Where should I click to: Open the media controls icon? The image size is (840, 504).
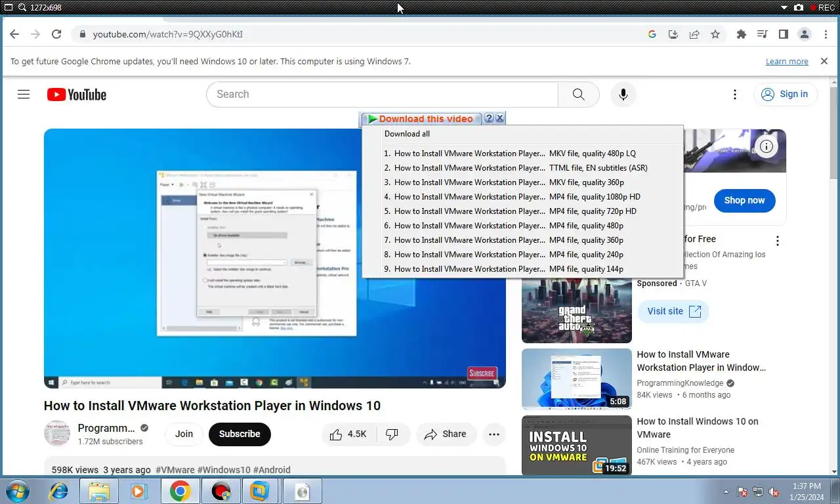tap(763, 34)
